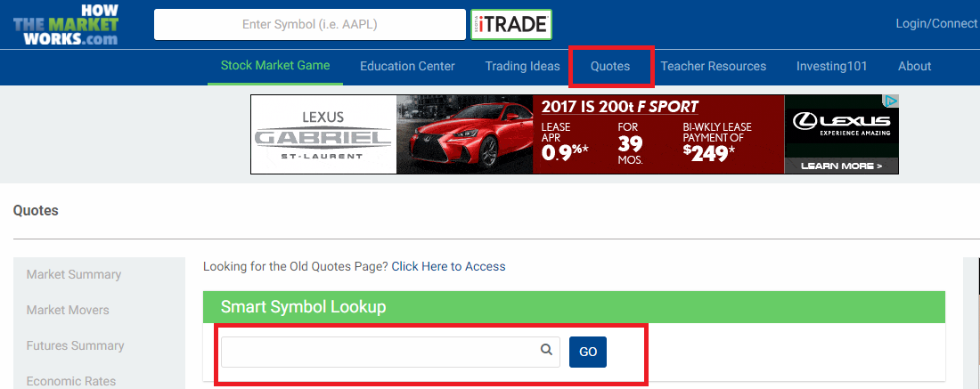This screenshot has height=389, width=980.
Task: Focus the Enter Symbol search box
Action: 310,24
